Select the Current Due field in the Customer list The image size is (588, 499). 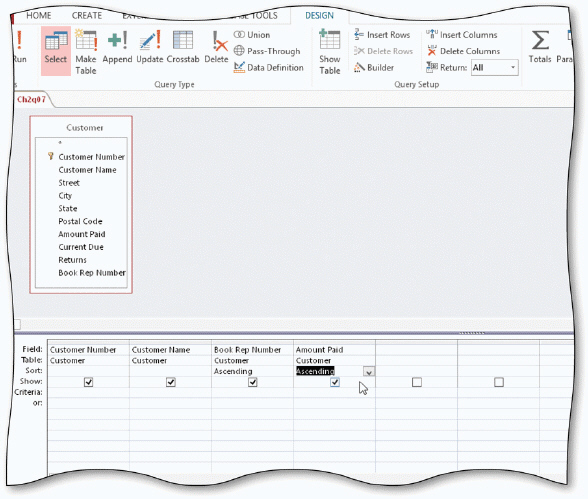[81, 247]
